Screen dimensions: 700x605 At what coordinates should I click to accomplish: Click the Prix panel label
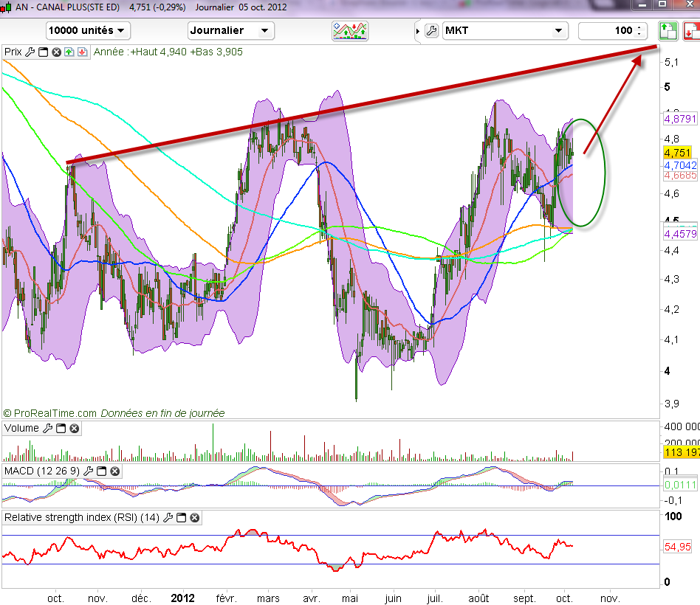(13, 52)
